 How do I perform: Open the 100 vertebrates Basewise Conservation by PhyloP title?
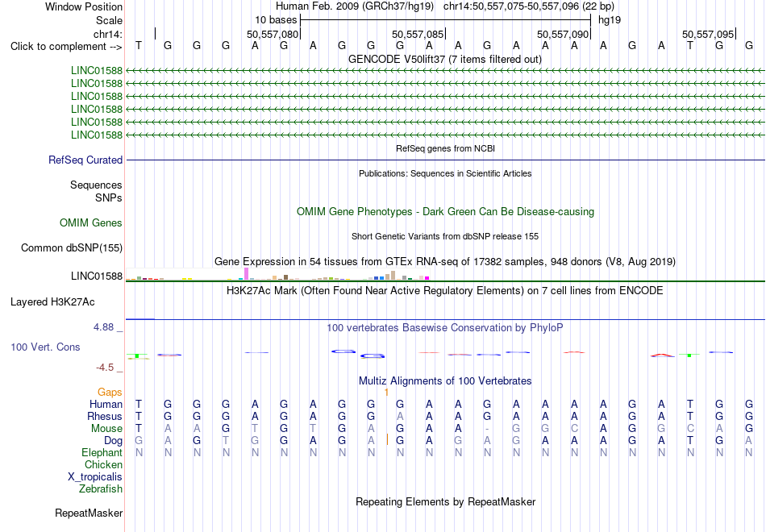point(445,328)
